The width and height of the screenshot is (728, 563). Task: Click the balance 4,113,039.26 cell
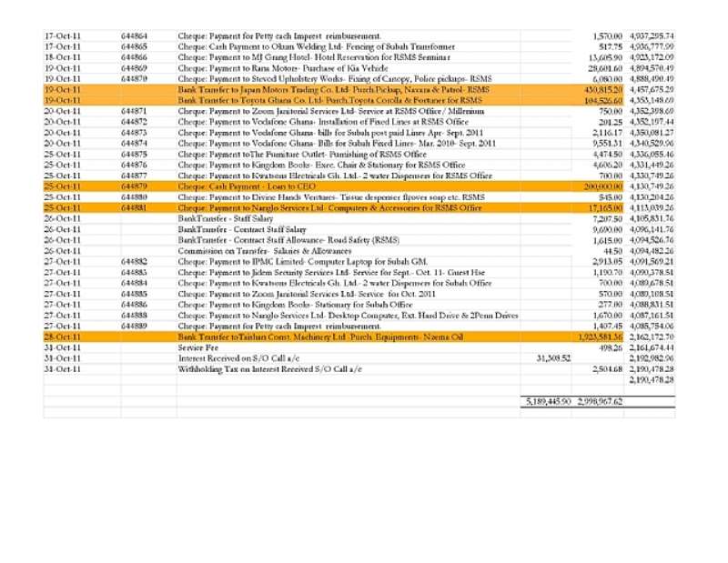[652, 208]
